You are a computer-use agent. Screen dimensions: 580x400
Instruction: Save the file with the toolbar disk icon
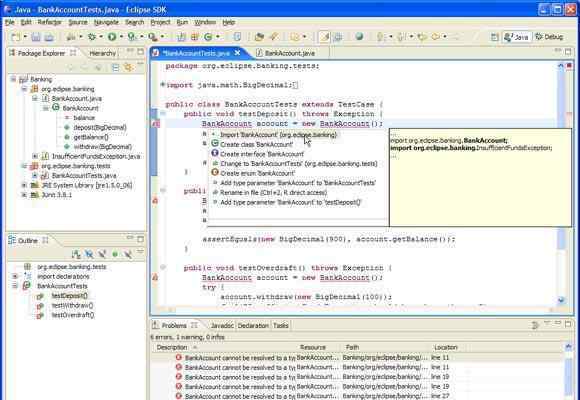[36, 37]
